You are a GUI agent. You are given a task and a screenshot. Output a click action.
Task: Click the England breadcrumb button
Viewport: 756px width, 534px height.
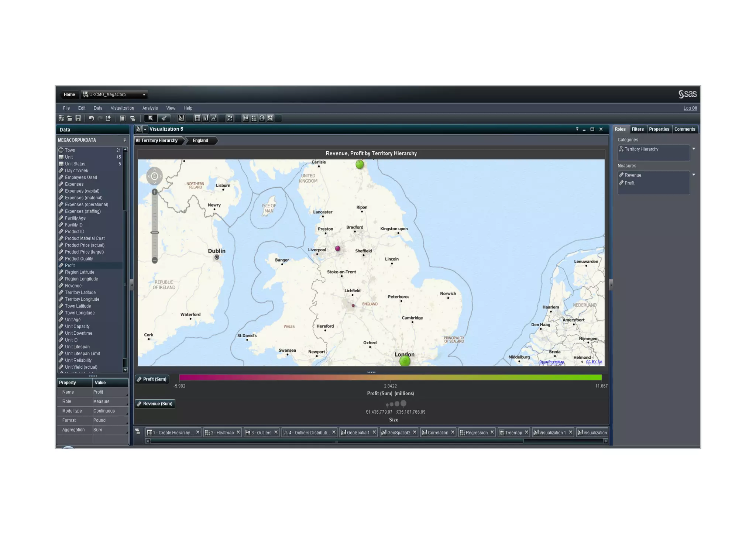pyautogui.click(x=200, y=141)
